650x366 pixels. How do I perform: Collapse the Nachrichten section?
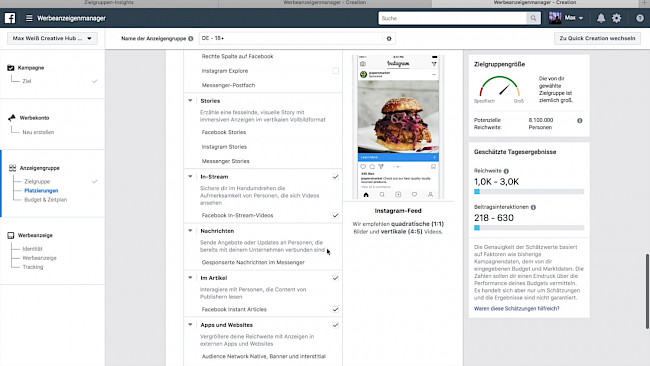point(190,231)
